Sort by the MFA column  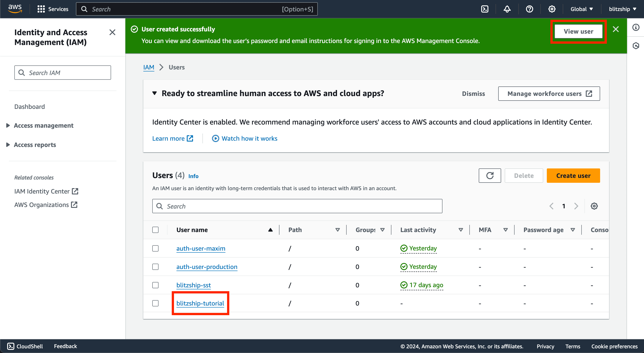click(505, 230)
